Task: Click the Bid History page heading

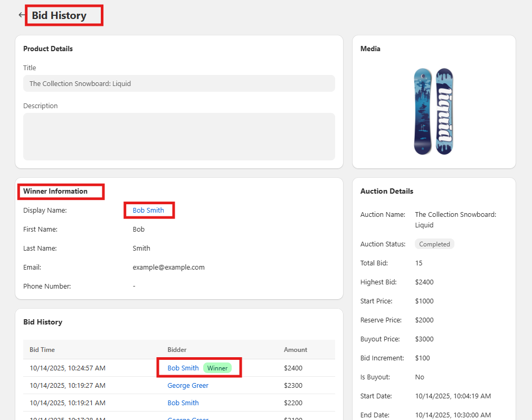Action: click(59, 15)
